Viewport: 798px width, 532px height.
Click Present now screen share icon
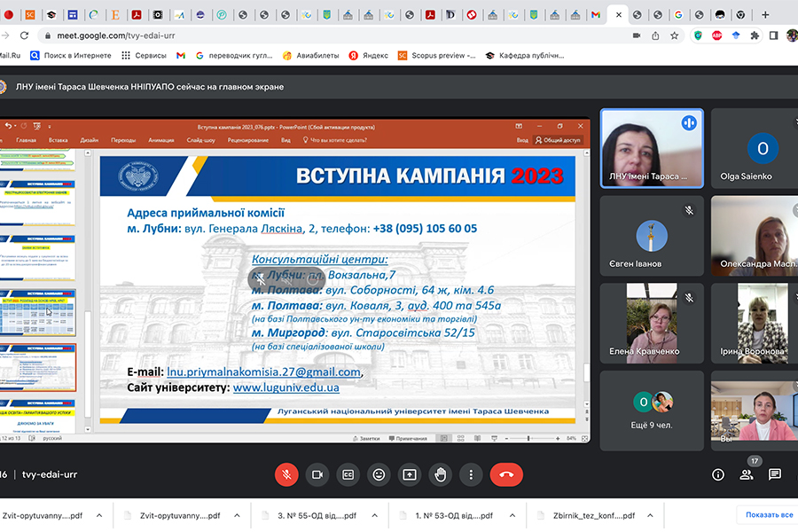click(x=409, y=474)
